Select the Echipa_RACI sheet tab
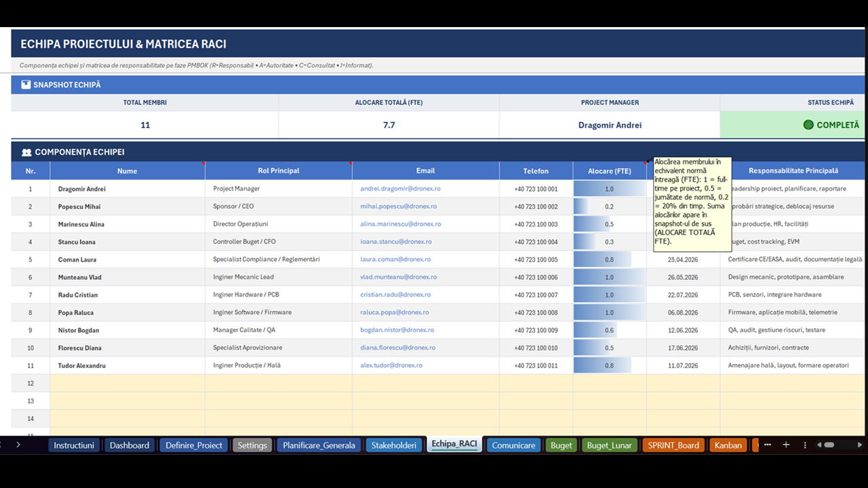 454,445
